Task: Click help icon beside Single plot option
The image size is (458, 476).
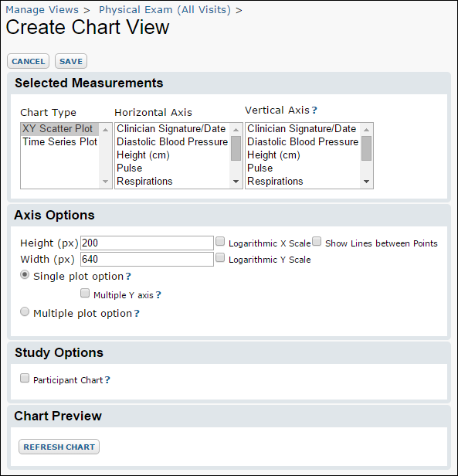Action: [128, 277]
